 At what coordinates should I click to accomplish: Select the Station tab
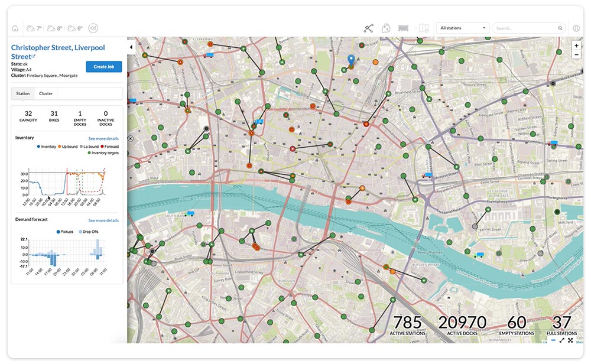22,93
